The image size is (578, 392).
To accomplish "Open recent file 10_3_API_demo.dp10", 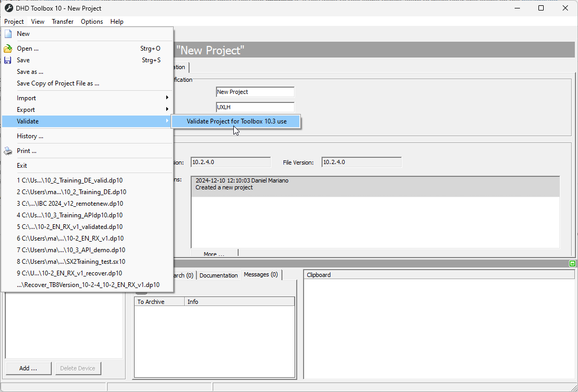I will [87, 250].
